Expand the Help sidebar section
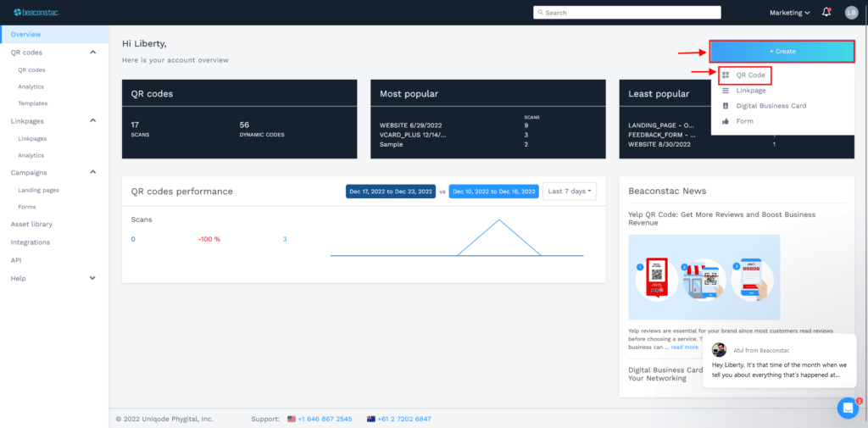Viewport: 868px width, 428px height. click(93, 278)
